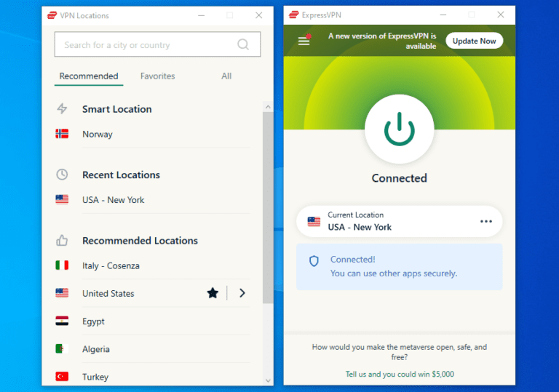The width and height of the screenshot is (559, 392).
Task: Click the United States flag in recommended list
Action: click(x=62, y=293)
